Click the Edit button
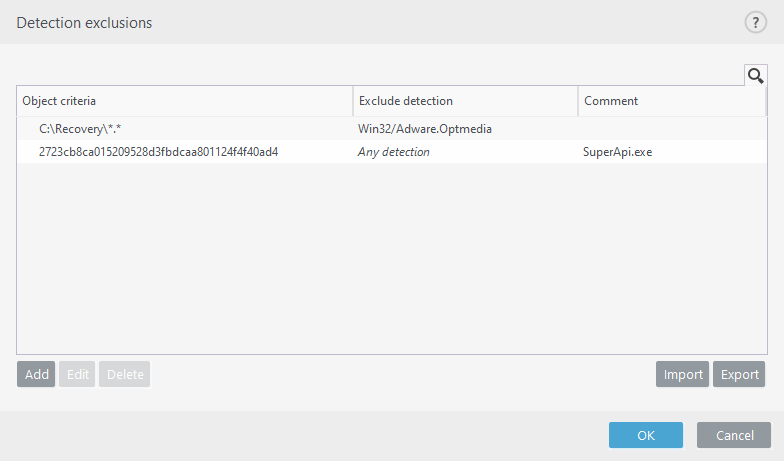The height and width of the screenshot is (461, 784). (78, 374)
